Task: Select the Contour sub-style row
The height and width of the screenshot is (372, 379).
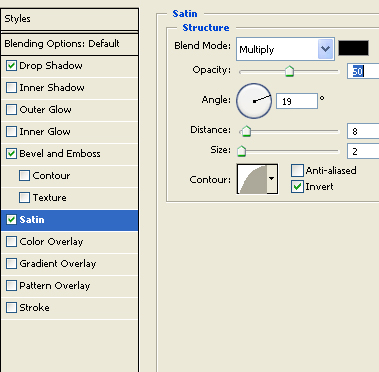Action: point(70,176)
